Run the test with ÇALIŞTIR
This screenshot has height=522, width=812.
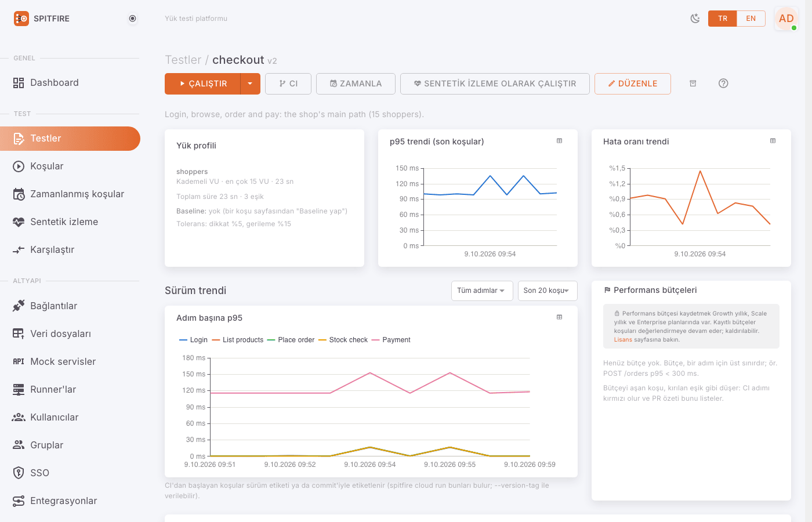tap(202, 84)
